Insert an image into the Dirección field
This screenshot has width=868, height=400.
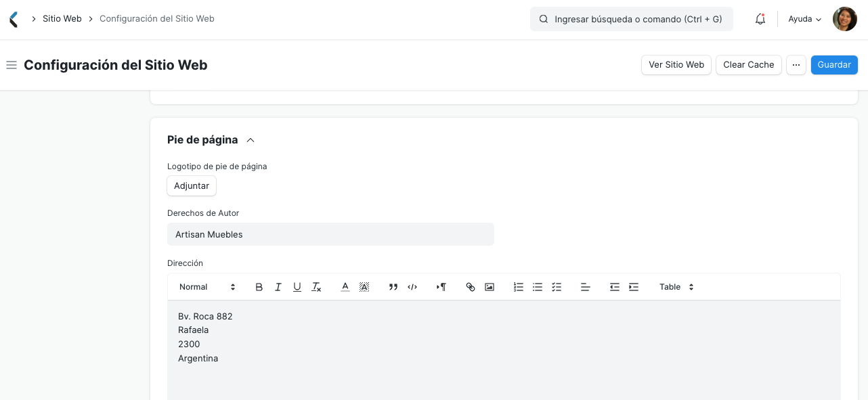coord(490,286)
